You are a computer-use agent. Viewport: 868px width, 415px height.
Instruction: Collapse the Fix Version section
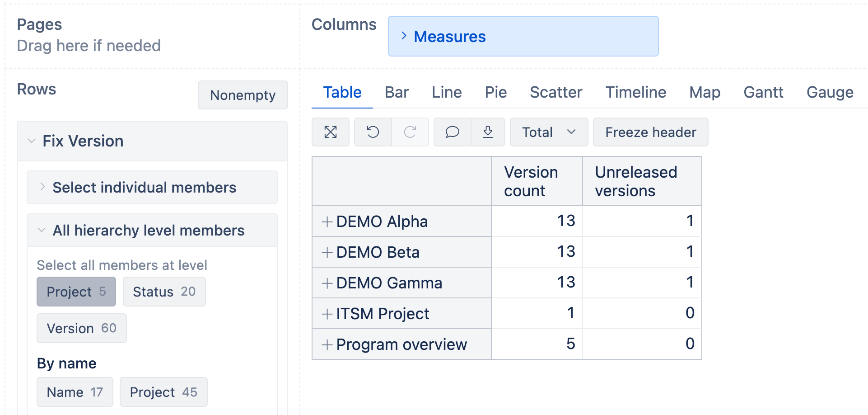click(31, 141)
